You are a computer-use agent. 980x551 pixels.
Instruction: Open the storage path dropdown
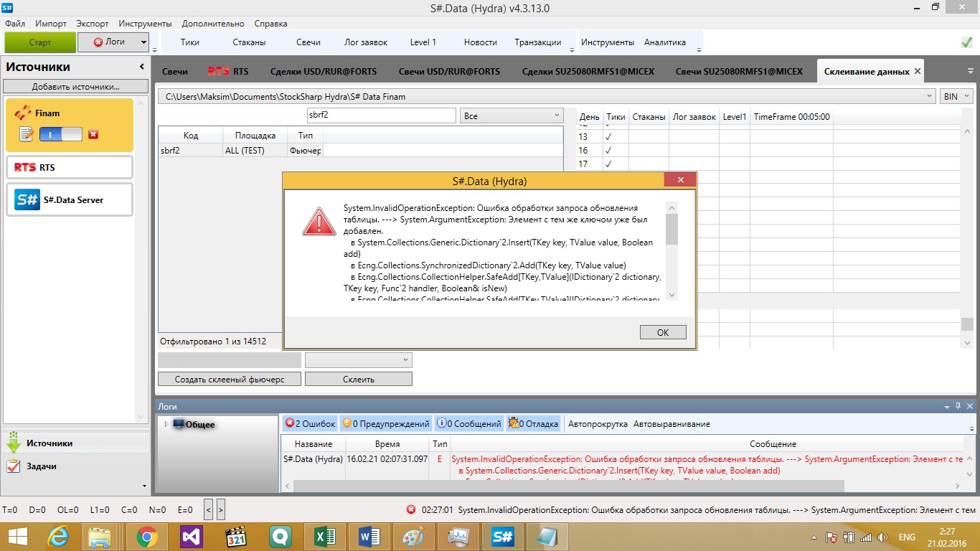[x=930, y=96]
